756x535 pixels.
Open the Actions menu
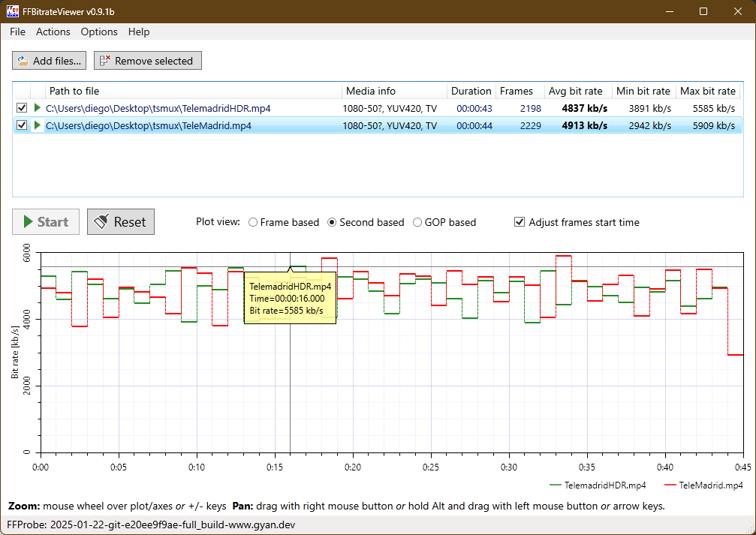coord(53,32)
